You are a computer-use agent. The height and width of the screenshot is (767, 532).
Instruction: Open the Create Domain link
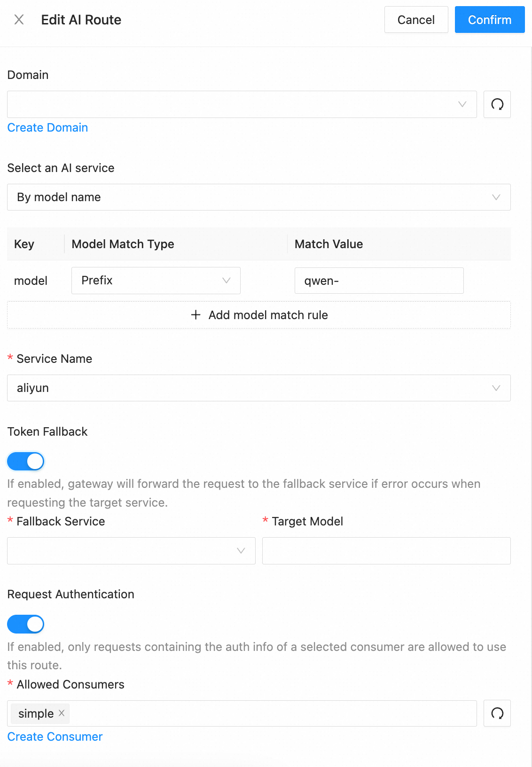[x=47, y=127]
